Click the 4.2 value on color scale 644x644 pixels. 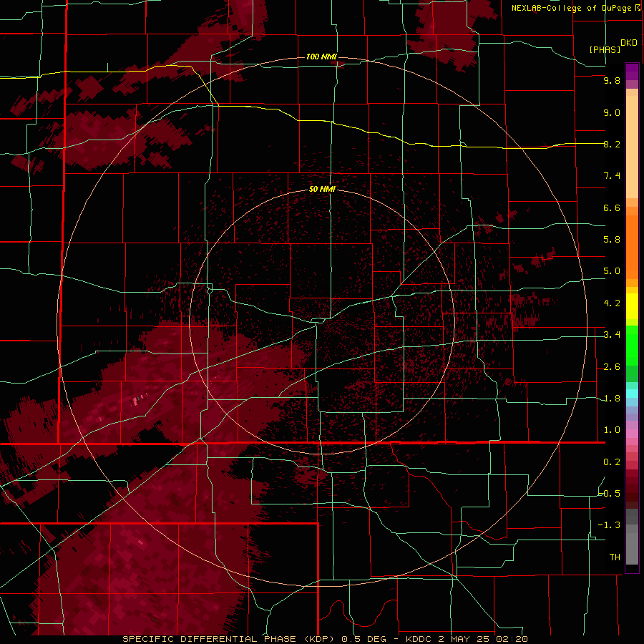point(612,303)
